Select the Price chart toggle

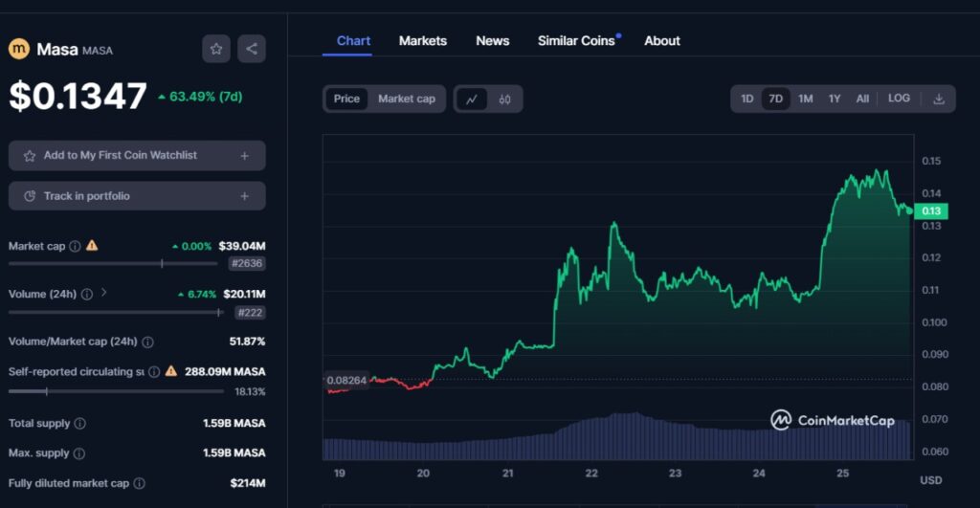click(346, 99)
